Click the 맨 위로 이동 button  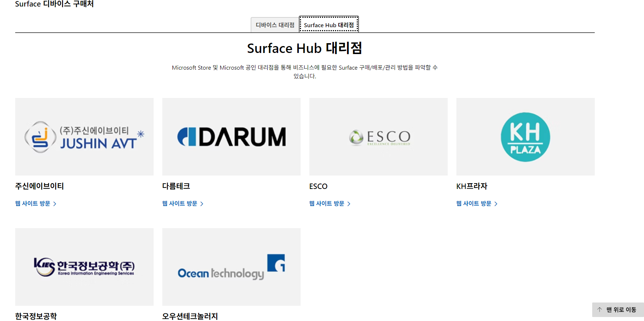coord(618,310)
